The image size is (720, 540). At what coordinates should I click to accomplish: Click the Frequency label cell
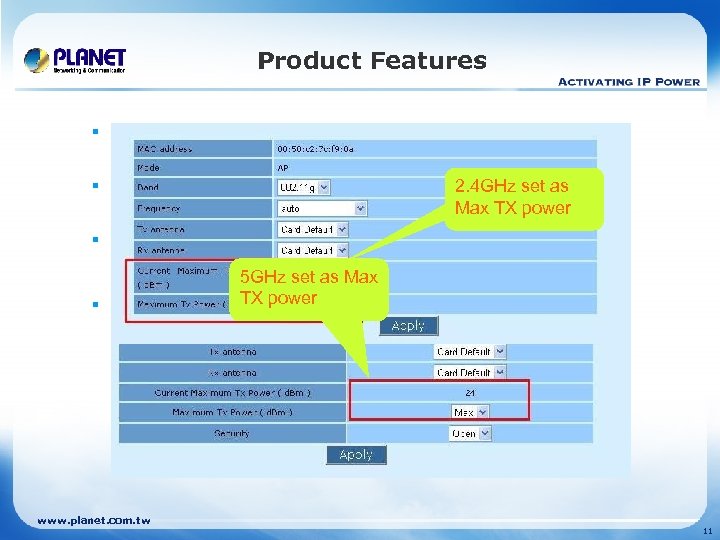click(x=202, y=208)
